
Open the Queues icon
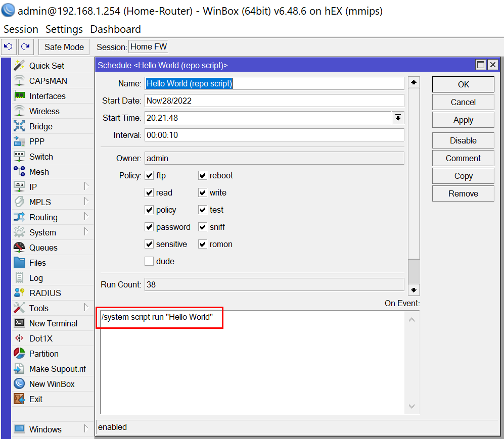(x=19, y=248)
